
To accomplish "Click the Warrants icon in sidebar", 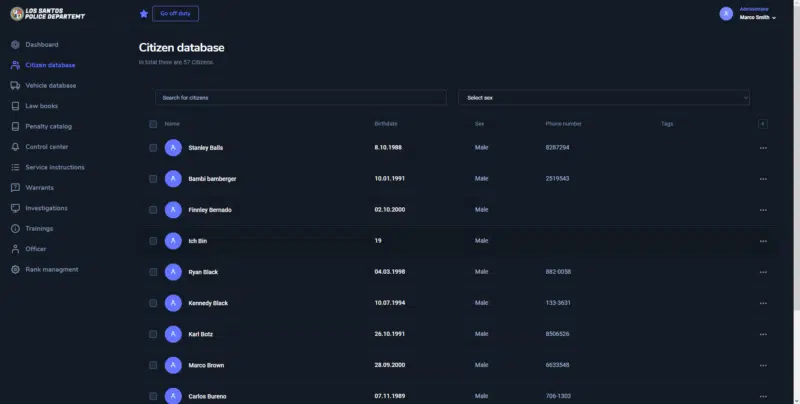I will tap(15, 188).
